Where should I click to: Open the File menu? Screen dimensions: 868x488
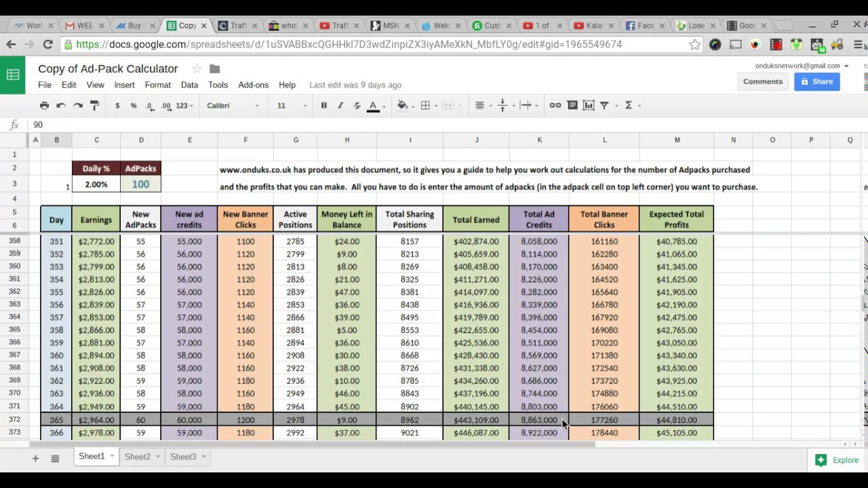[45, 85]
